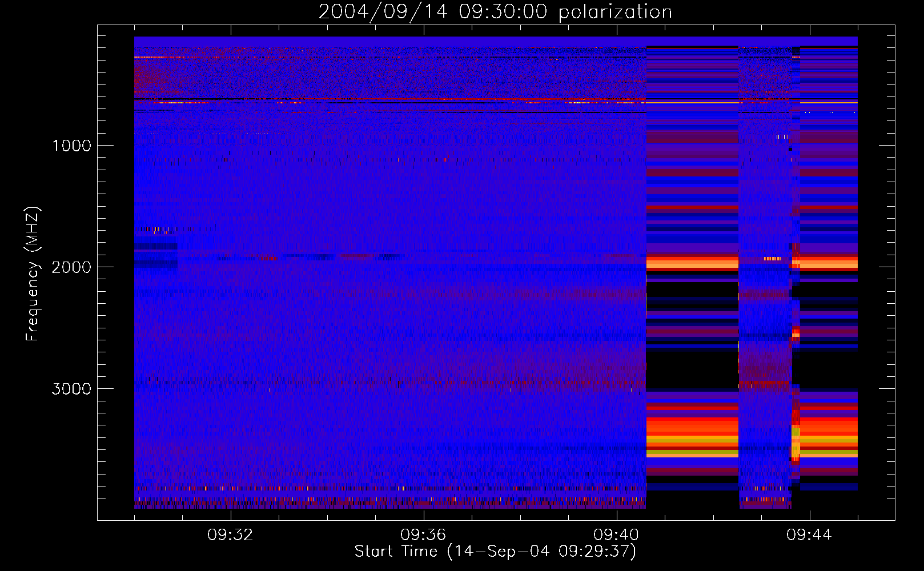The height and width of the screenshot is (571, 924).
Task: Click the 'Start Time (14-Sep-04 09:29:37)' axis title
Action: (x=495, y=552)
